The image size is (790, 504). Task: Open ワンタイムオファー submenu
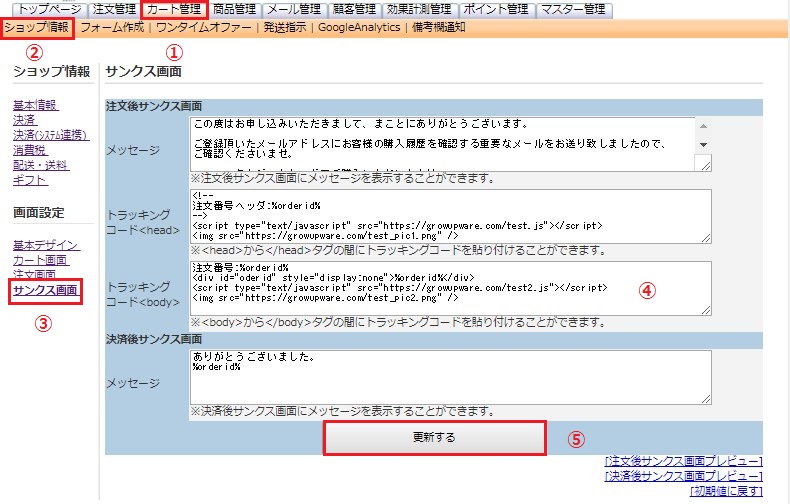[x=204, y=27]
